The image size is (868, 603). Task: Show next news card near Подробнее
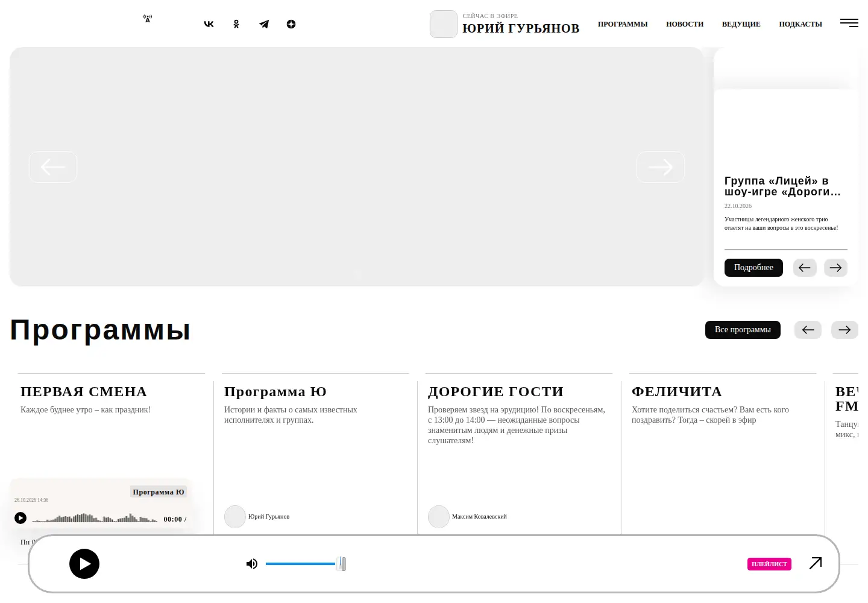click(835, 268)
